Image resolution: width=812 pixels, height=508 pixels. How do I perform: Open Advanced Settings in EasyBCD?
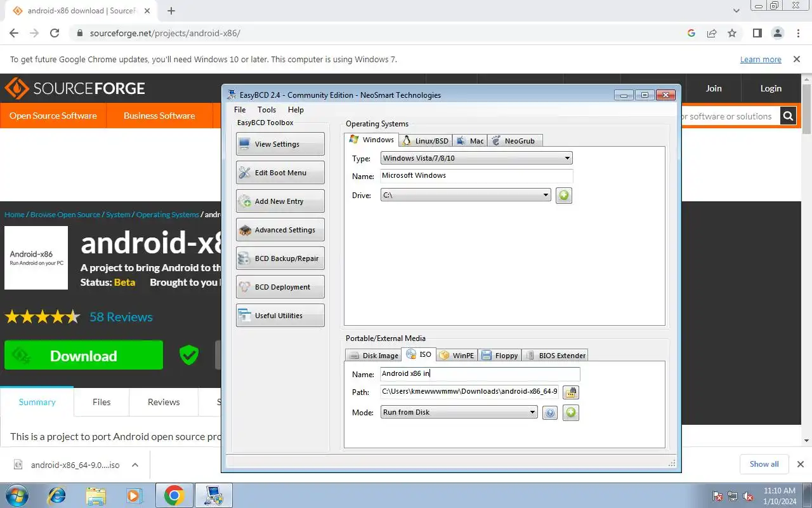click(x=280, y=230)
